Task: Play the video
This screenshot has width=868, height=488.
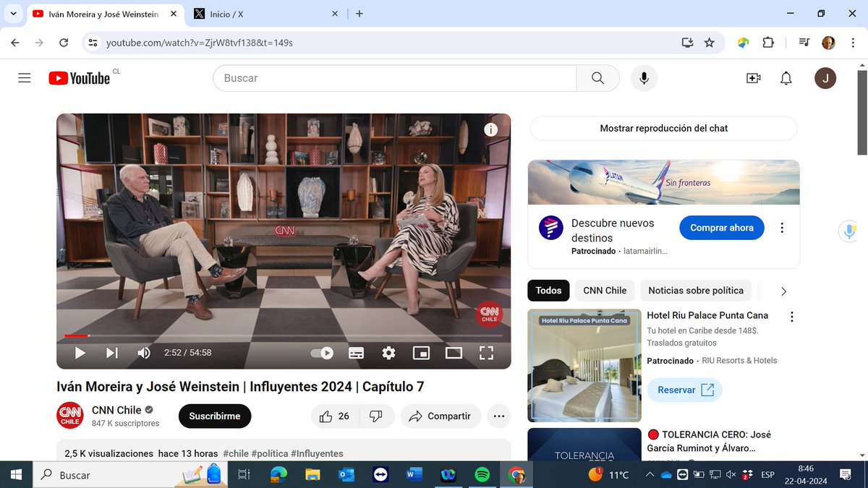Action: 80,353
